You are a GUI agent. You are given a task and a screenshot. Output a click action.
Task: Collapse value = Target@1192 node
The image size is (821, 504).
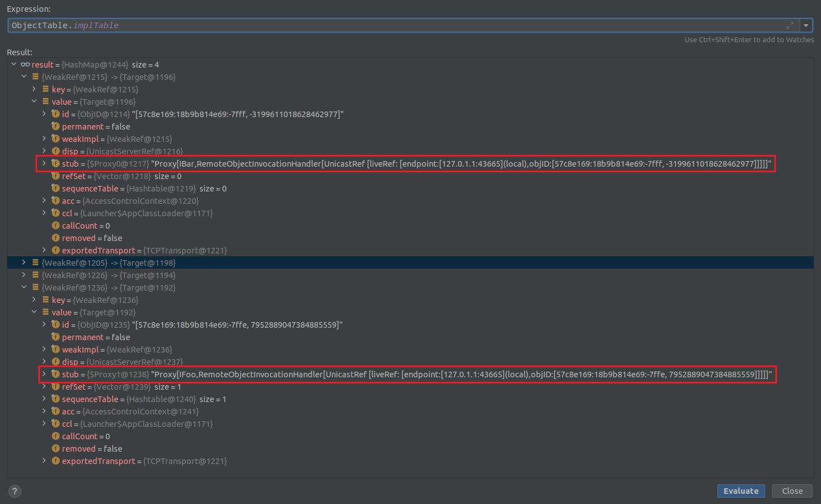click(34, 312)
